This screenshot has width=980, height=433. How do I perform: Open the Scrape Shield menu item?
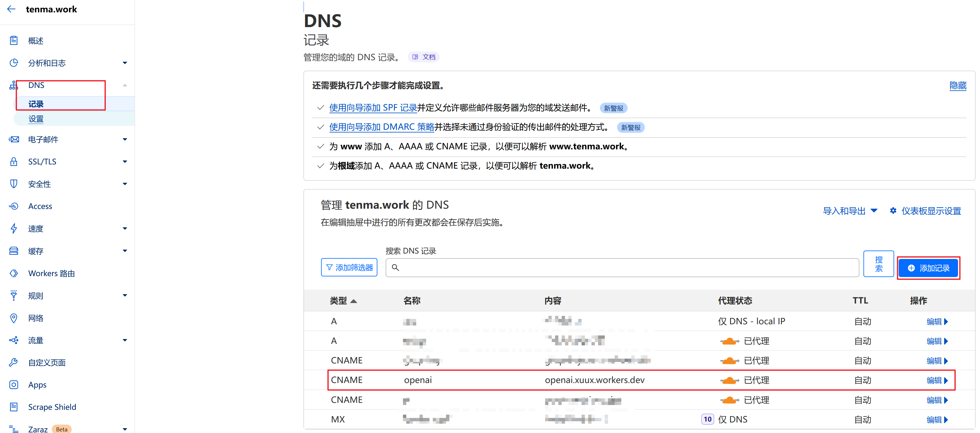pyautogui.click(x=52, y=407)
